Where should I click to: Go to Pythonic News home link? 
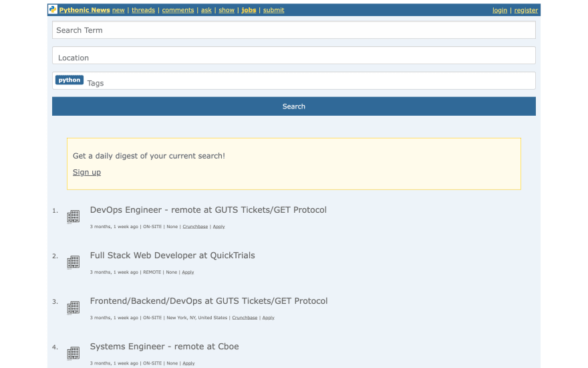coord(84,10)
